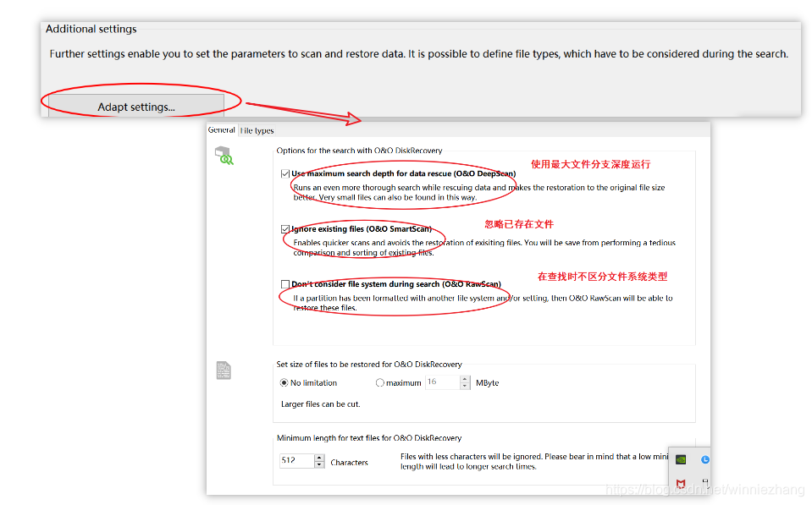Decrease the minimum Characters spinner value
This screenshot has height=505, width=812.
pos(319,464)
